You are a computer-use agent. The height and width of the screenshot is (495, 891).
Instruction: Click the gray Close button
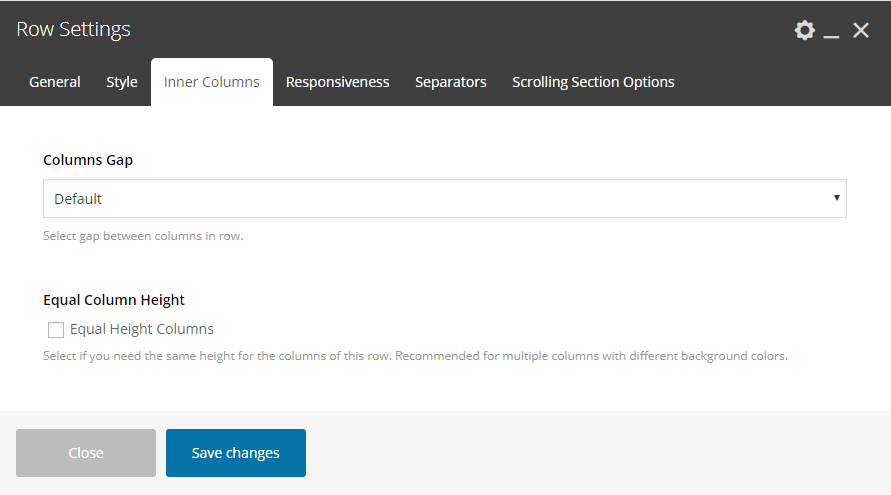click(x=86, y=453)
